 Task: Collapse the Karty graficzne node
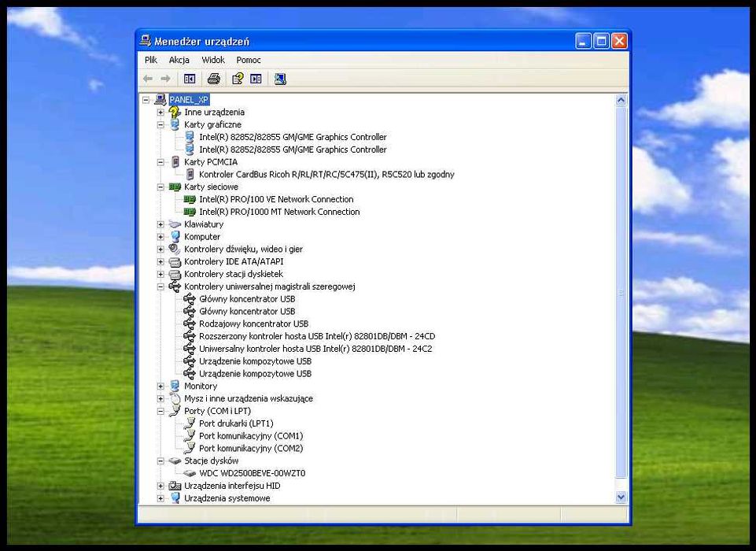tap(160, 125)
